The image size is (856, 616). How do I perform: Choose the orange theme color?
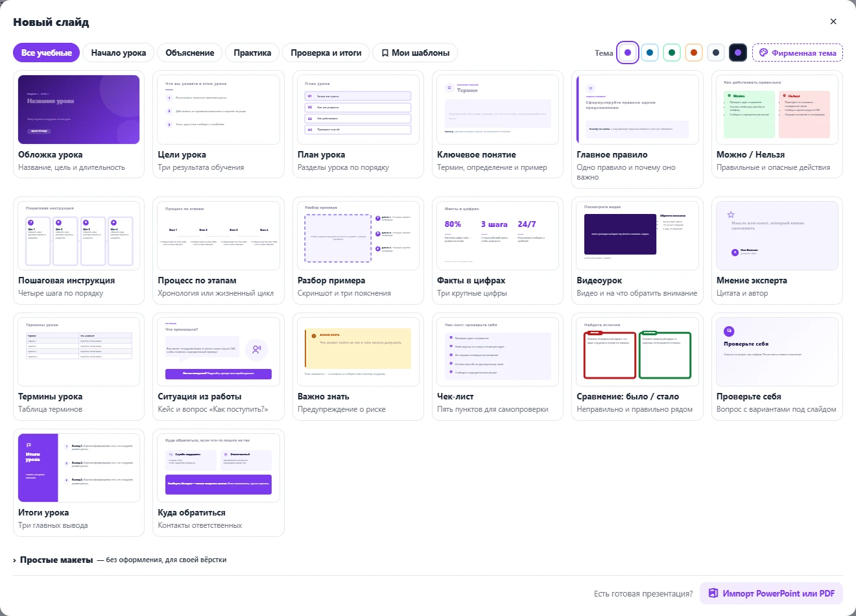pyautogui.click(x=694, y=53)
